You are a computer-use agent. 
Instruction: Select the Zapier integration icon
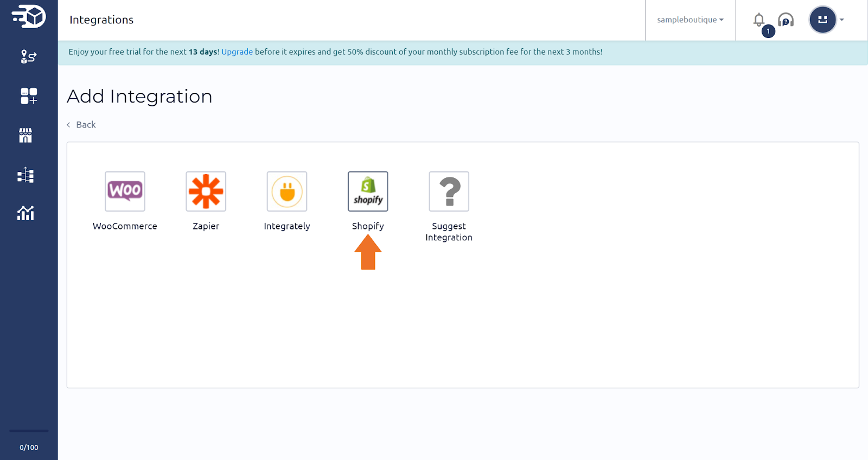click(206, 191)
